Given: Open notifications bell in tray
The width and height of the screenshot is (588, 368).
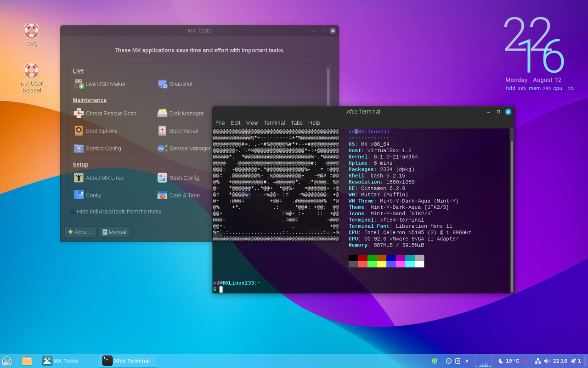Looking at the screenshot, I should coord(574,361).
